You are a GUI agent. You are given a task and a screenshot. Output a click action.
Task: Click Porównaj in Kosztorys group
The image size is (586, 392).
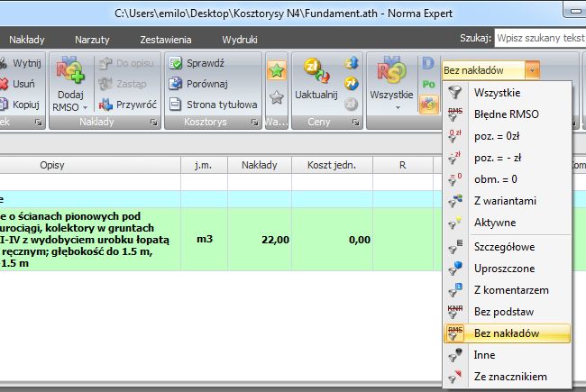pyautogui.click(x=201, y=84)
